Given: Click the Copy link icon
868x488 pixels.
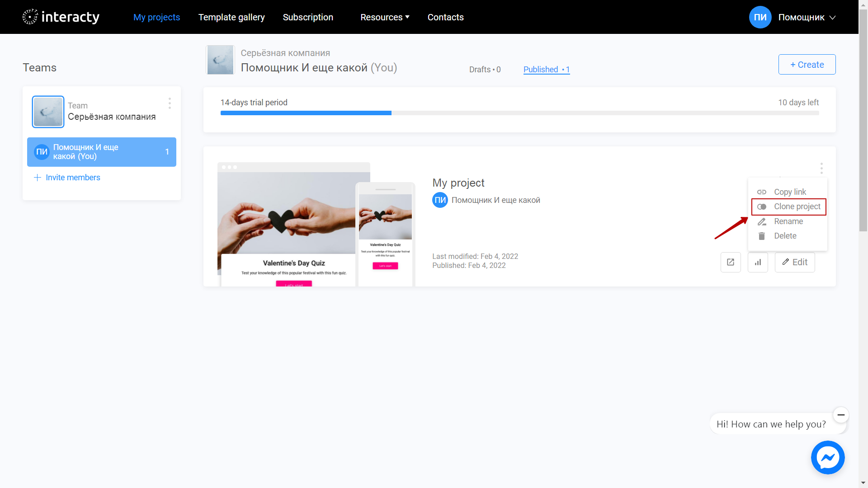Looking at the screenshot, I should (x=762, y=192).
